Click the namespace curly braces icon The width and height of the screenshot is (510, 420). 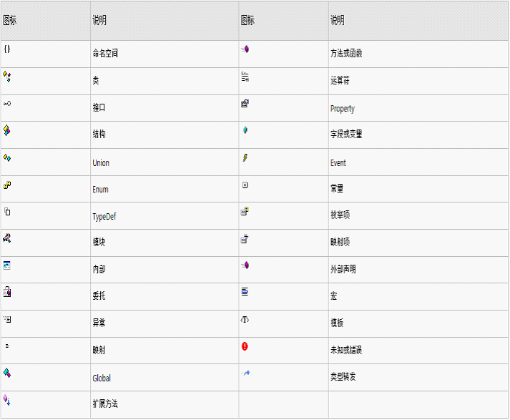[x=7, y=49]
